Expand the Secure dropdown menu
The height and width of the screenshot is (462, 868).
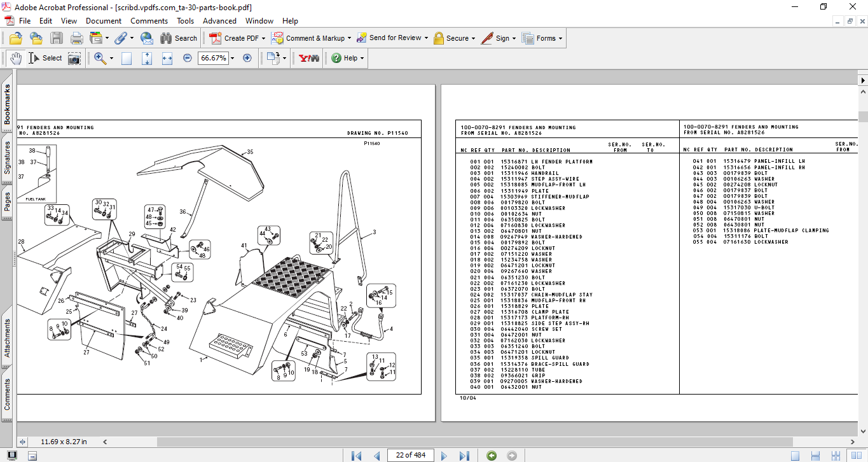tap(474, 38)
